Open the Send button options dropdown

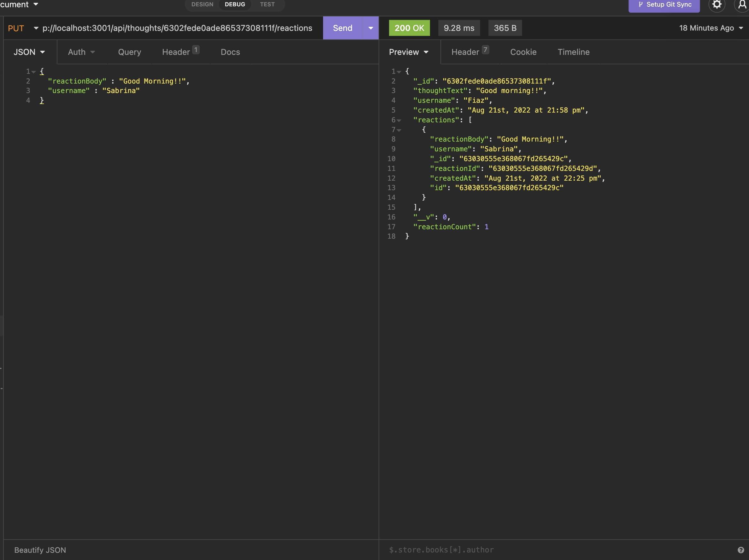(370, 28)
